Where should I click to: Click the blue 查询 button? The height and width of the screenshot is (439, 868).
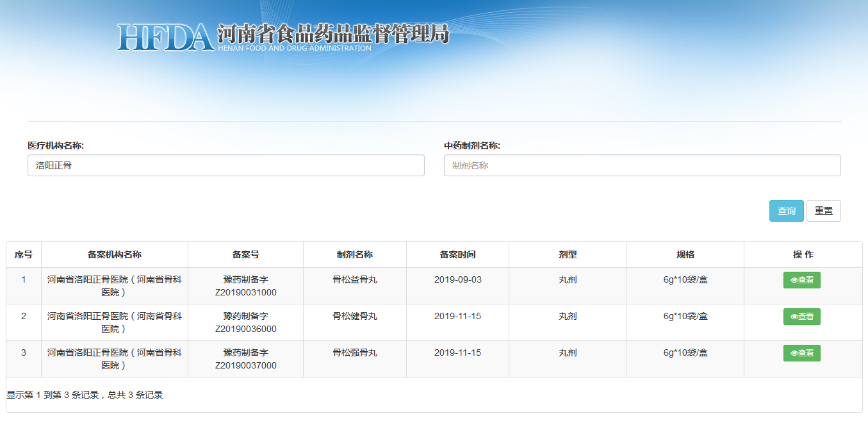click(787, 211)
